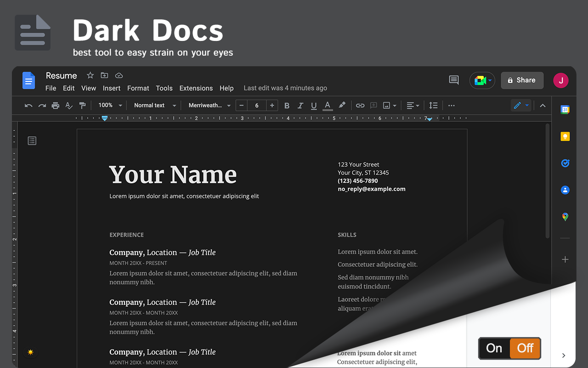Viewport: 588px width, 368px height.
Task: Open text alignment dropdown
Action: (x=413, y=105)
